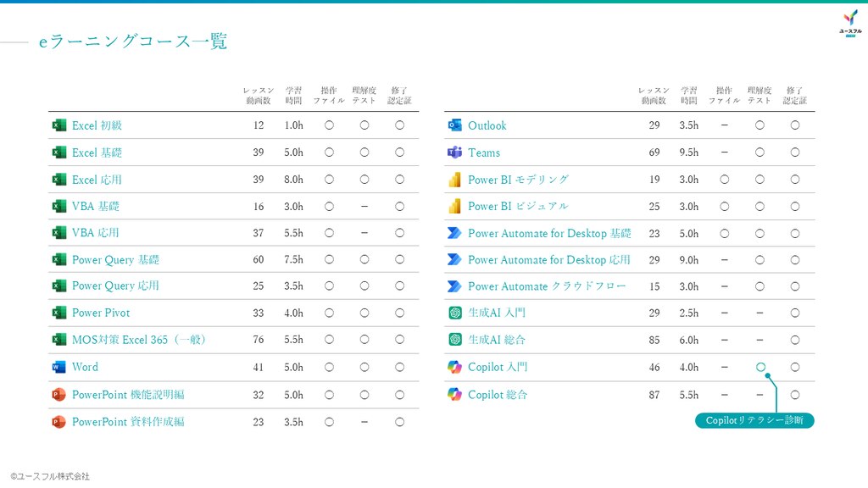868x488 pixels.
Task: Click the Power BI icon beside Power BI モデリング
Action: point(454,180)
